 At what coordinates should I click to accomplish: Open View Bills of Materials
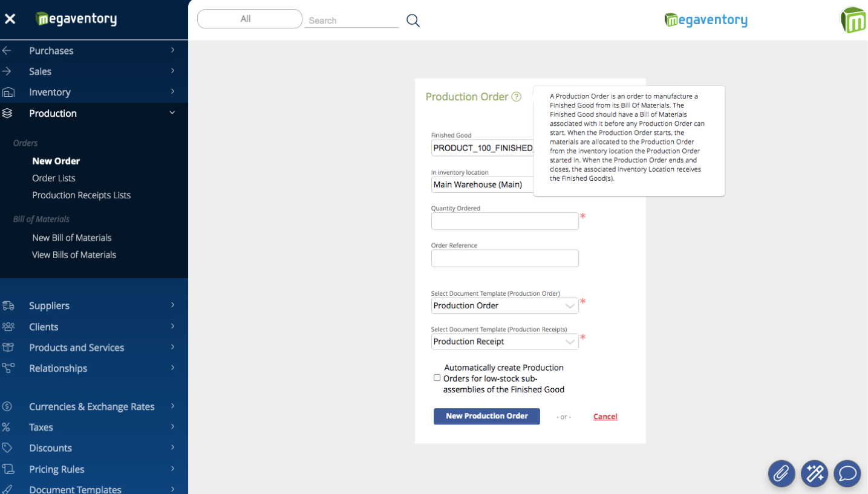coord(74,255)
